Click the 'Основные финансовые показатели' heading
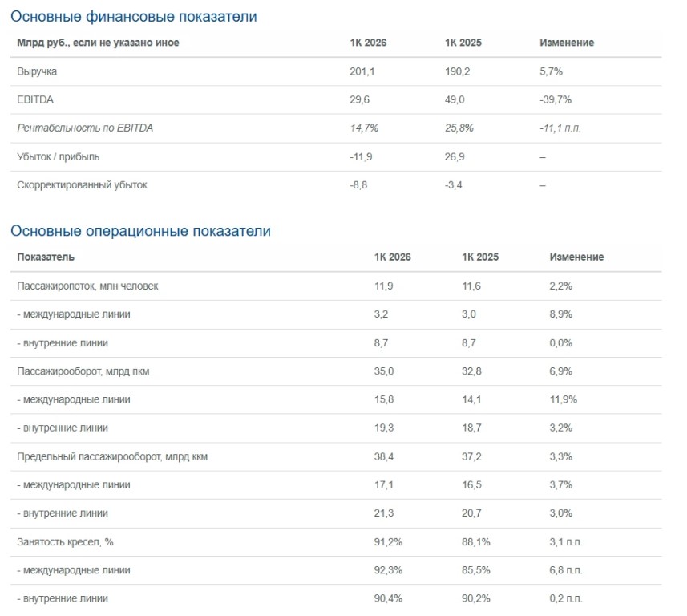 (134, 17)
